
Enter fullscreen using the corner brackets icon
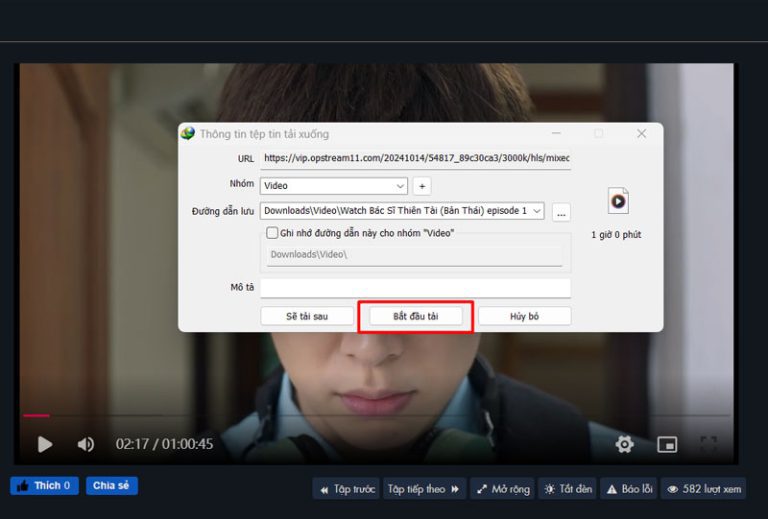pos(708,444)
